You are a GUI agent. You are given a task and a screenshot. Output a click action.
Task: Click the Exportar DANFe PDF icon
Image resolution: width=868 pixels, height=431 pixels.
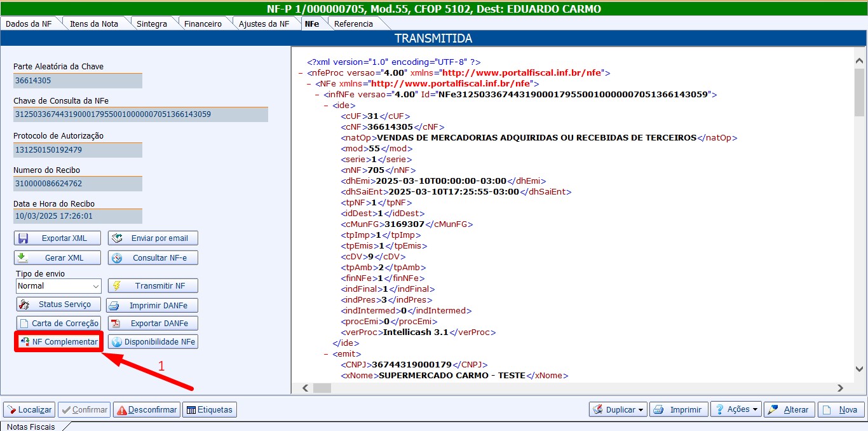pos(116,323)
